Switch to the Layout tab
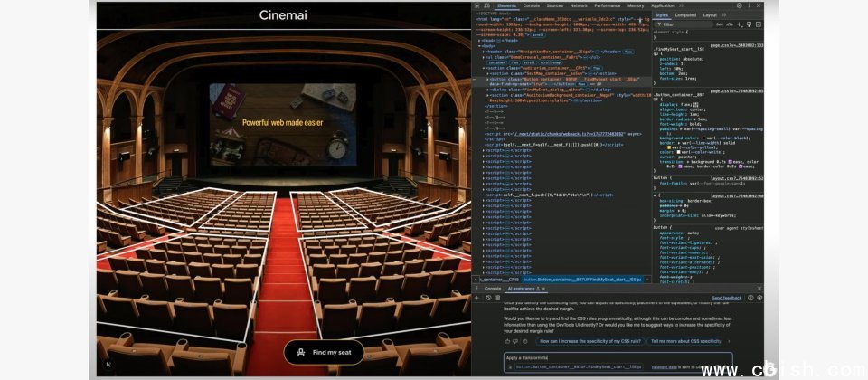The width and height of the screenshot is (868, 380). point(710,15)
